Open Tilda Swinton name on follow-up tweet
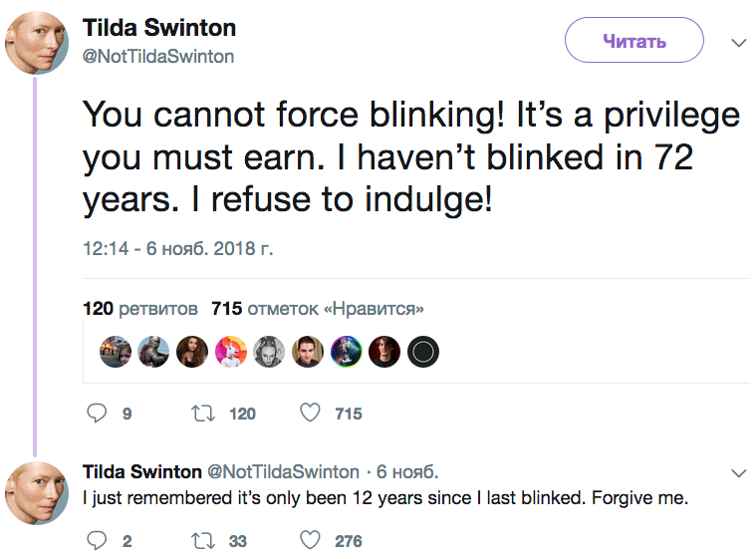The image size is (756, 559). (x=142, y=471)
